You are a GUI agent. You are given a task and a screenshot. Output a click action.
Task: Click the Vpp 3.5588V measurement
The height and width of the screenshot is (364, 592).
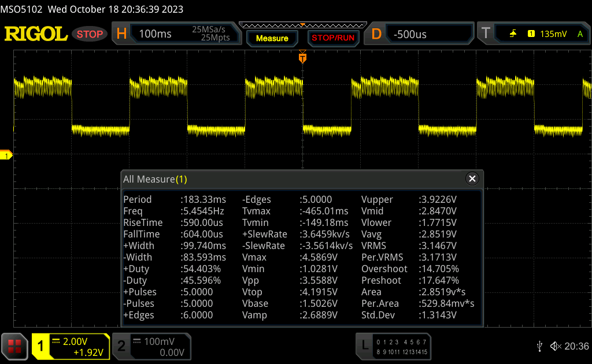coord(290,281)
